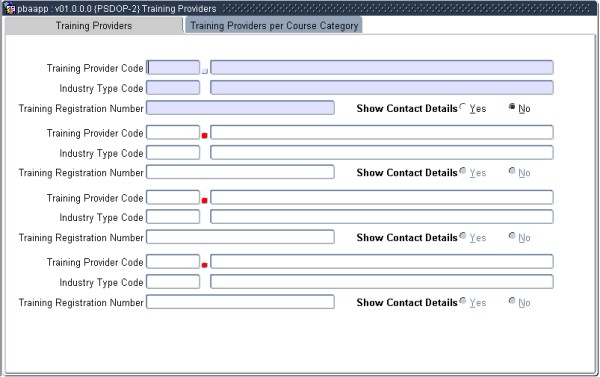600x377 pixels.
Task: Click the first record's provider name description field
Action: [x=382, y=68]
